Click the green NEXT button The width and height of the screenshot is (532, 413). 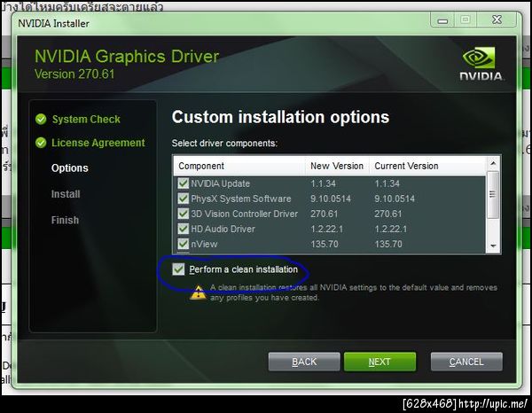(x=379, y=362)
